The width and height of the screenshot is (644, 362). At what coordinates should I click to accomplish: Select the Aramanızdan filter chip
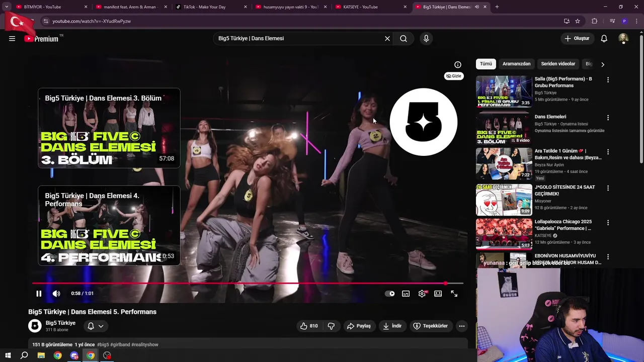pyautogui.click(x=517, y=64)
